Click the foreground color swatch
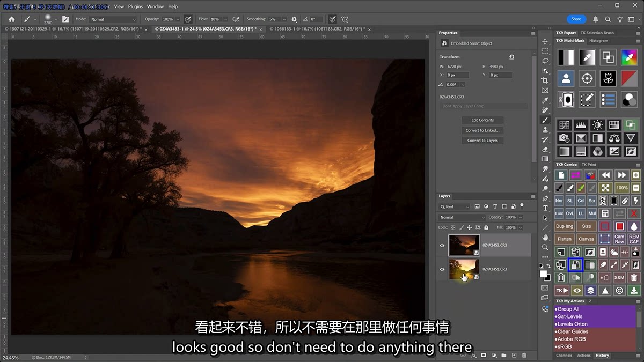The image size is (644, 362). pos(543,274)
